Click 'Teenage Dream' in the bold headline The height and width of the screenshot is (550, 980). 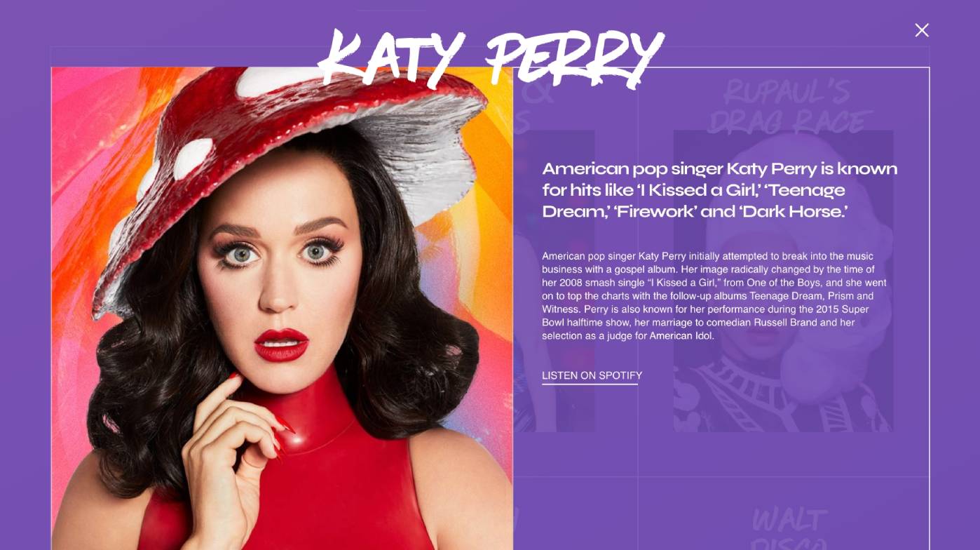693,201
